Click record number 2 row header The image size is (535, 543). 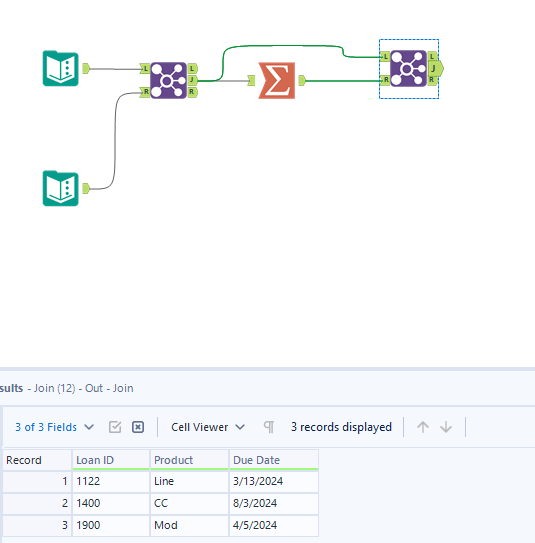coord(37,503)
